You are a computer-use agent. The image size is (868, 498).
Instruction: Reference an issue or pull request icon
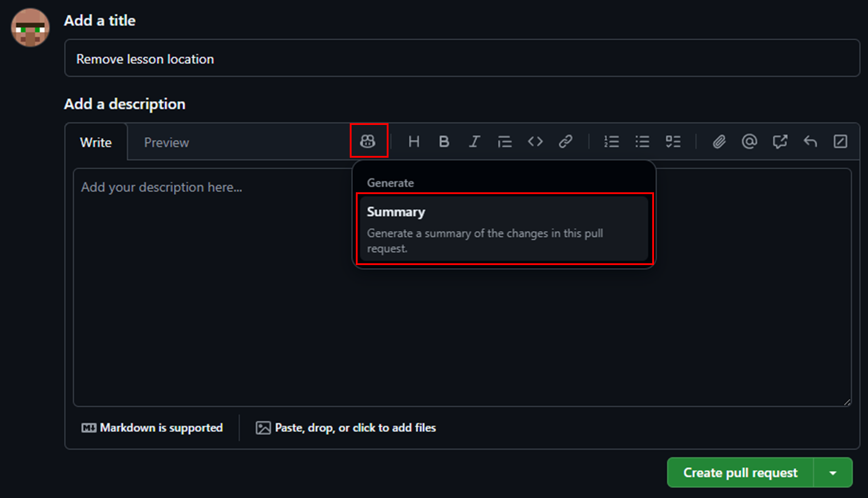pos(780,141)
